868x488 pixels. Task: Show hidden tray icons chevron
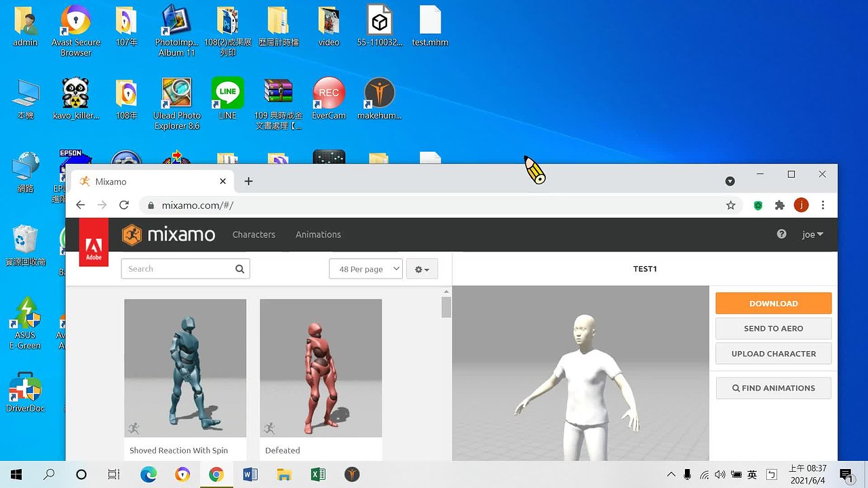(671, 474)
